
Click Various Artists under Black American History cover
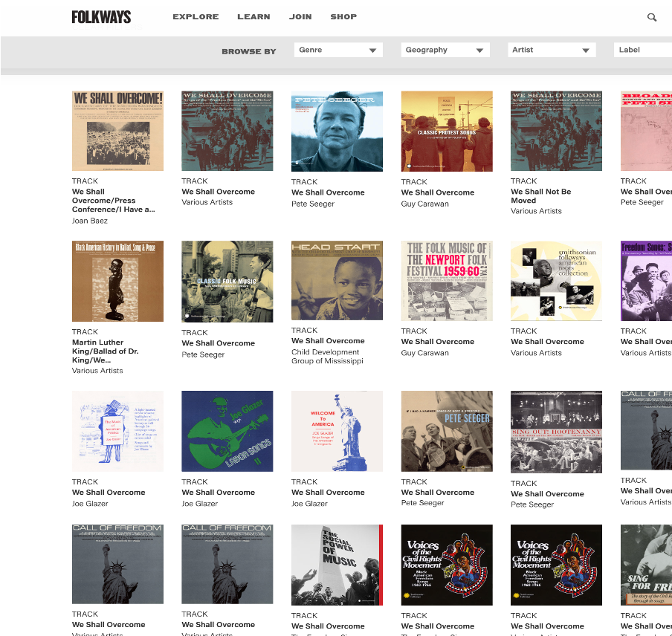[97, 371]
